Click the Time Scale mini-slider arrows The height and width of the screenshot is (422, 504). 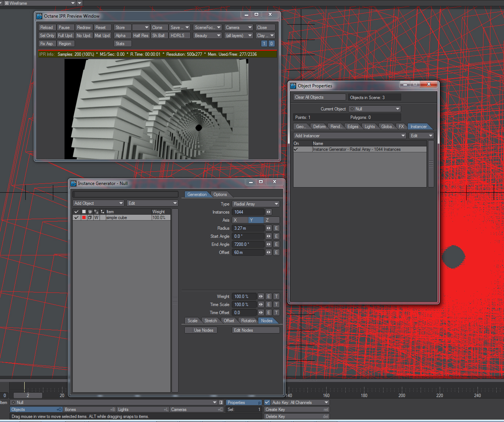tap(261, 305)
